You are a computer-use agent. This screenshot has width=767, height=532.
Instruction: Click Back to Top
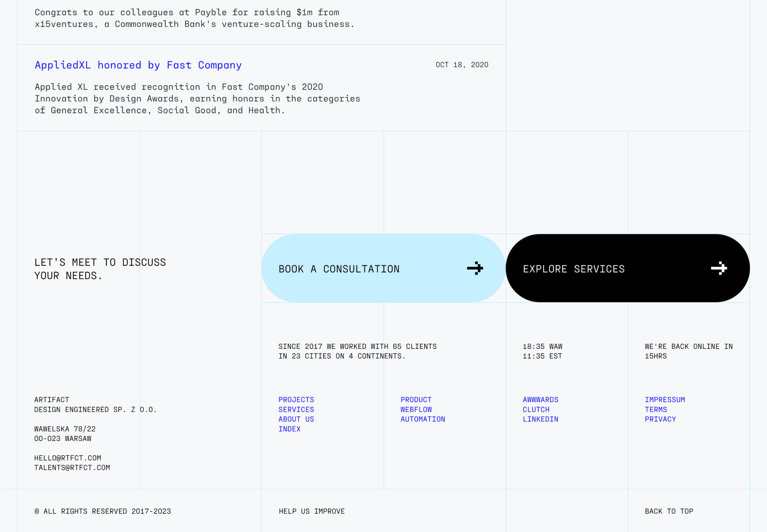[669, 511]
